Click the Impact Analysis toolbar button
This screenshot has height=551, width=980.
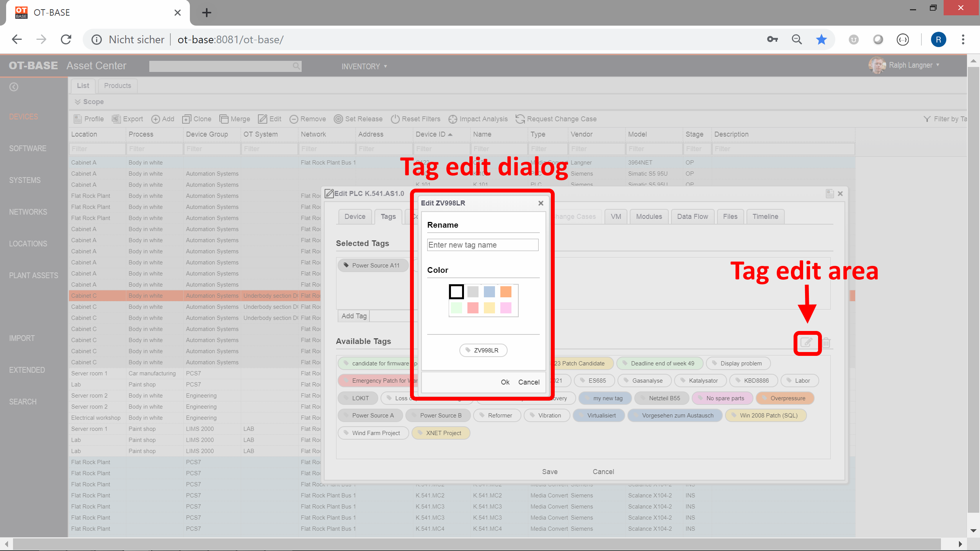pyautogui.click(x=478, y=119)
